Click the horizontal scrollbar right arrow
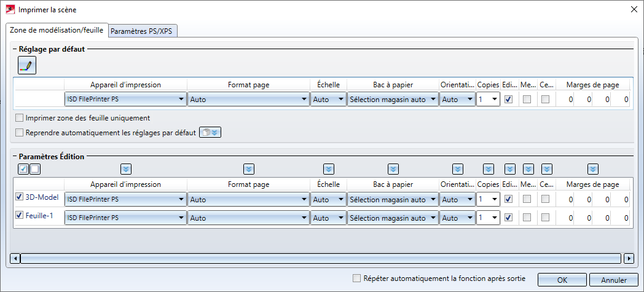Image resolution: width=644 pixels, height=292 pixels. (x=628, y=259)
